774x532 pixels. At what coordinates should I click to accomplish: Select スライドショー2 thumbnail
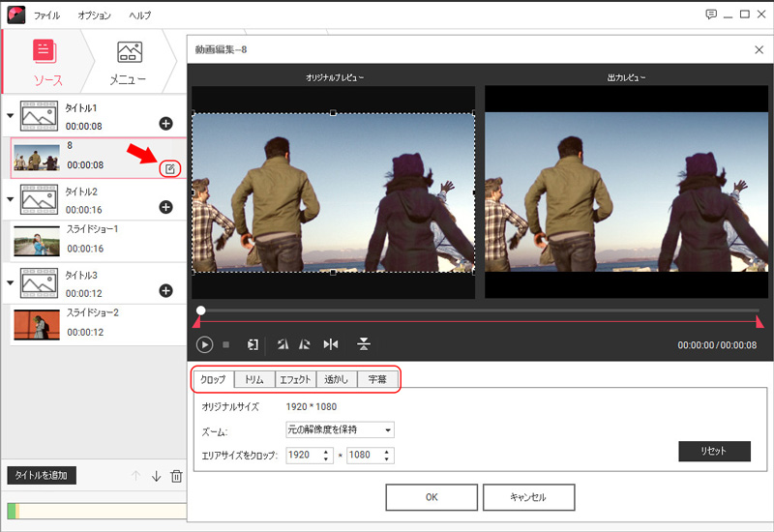37,325
